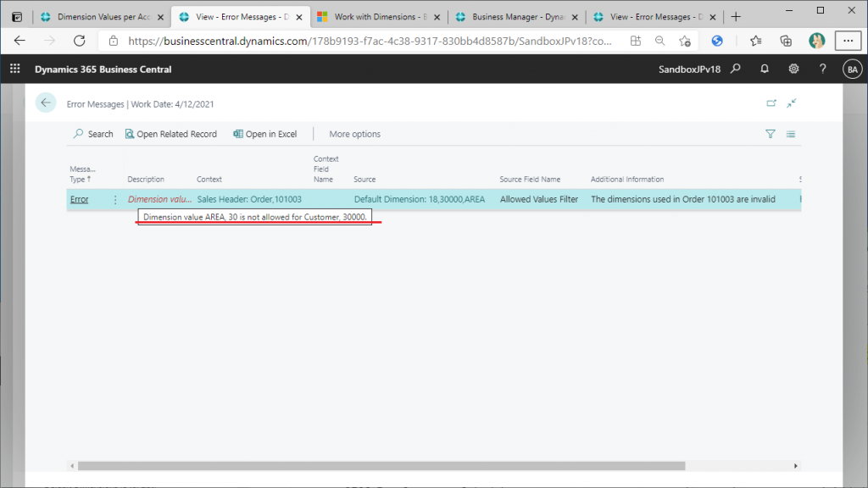Switch to the Dimension Values per Account tab
This screenshot has height=488, width=868.
click(x=103, y=17)
